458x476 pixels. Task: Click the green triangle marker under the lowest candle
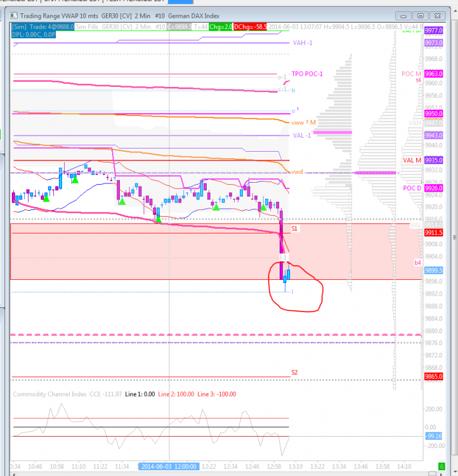point(159,219)
